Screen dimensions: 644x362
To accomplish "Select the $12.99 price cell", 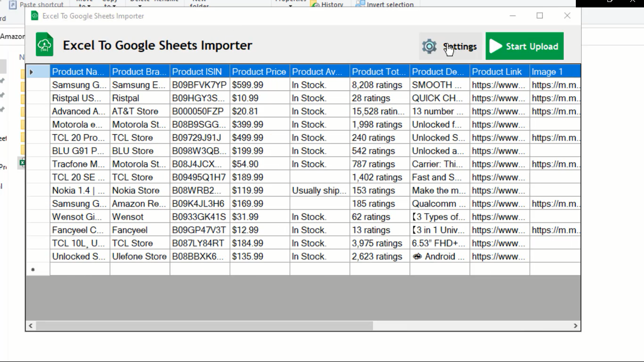I will click(x=260, y=230).
